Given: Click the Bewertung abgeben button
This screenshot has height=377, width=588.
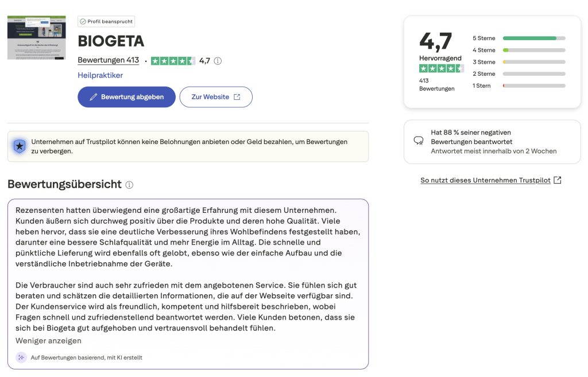Looking at the screenshot, I should [x=126, y=97].
